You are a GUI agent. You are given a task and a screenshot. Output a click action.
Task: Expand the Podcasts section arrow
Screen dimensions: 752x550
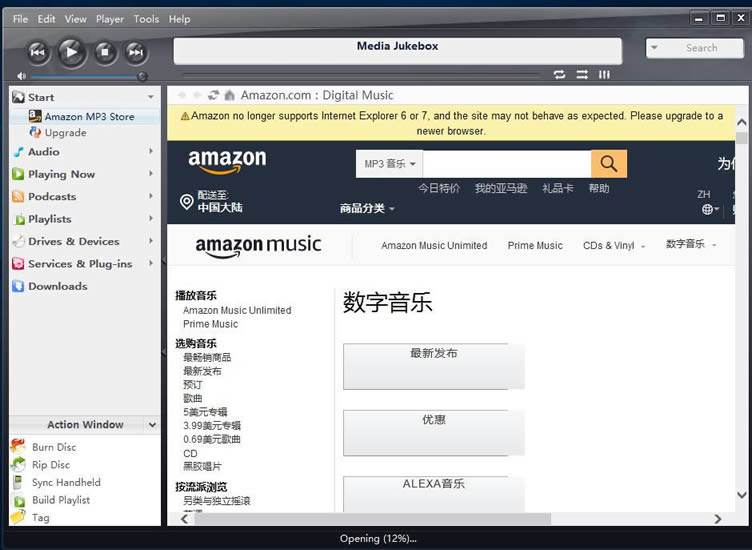(x=151, y=196)
